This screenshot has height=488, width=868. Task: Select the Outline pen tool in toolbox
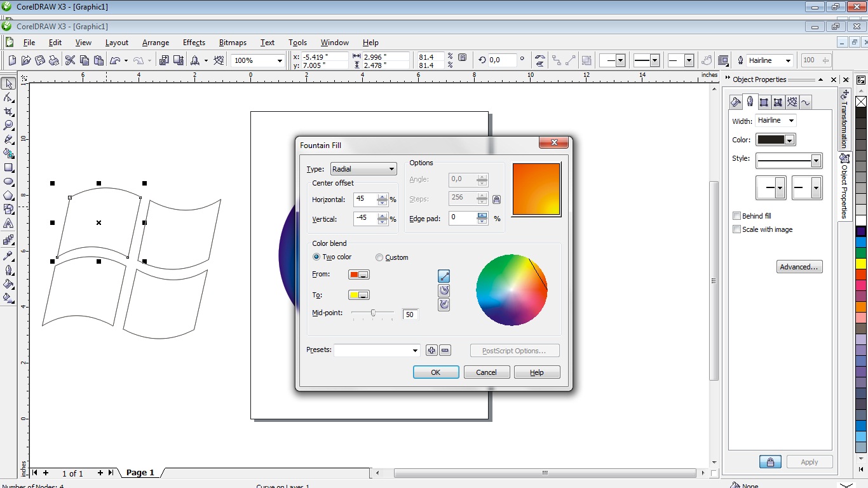coord(8,269)
